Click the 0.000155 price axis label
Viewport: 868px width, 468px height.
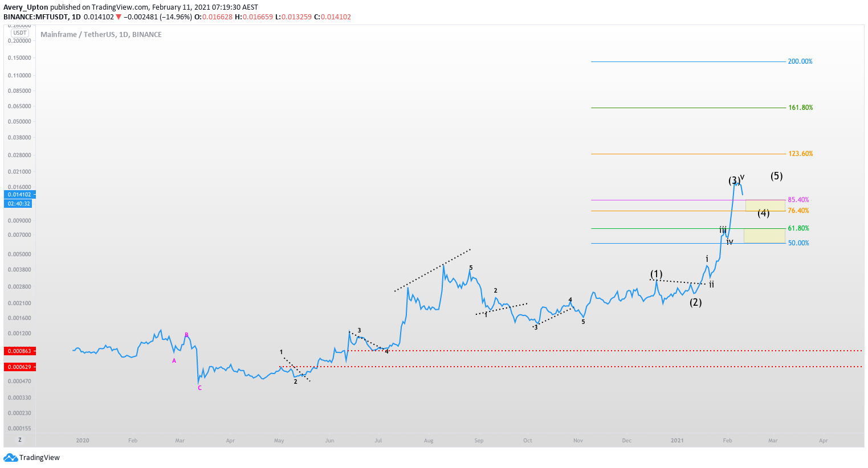pos(19,429)
